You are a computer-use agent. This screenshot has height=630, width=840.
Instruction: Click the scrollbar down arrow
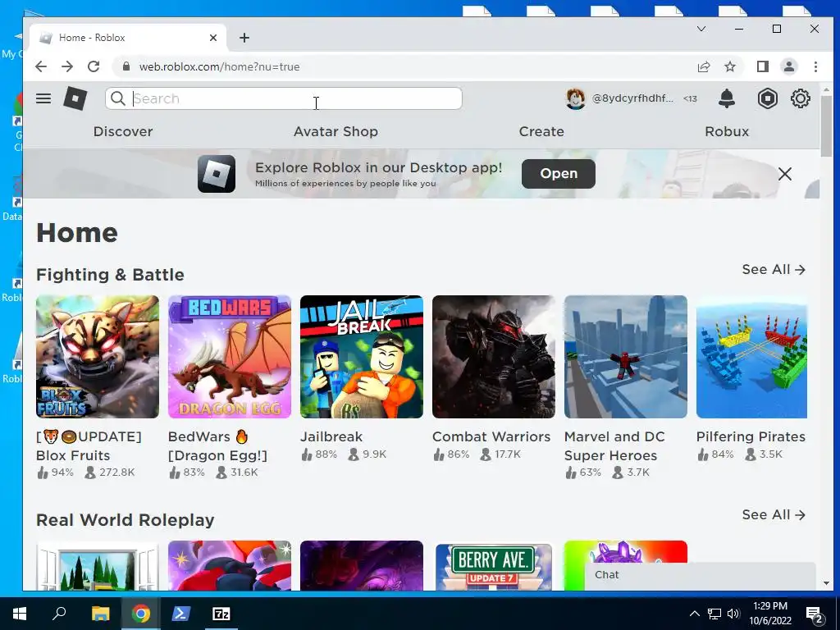826,583
